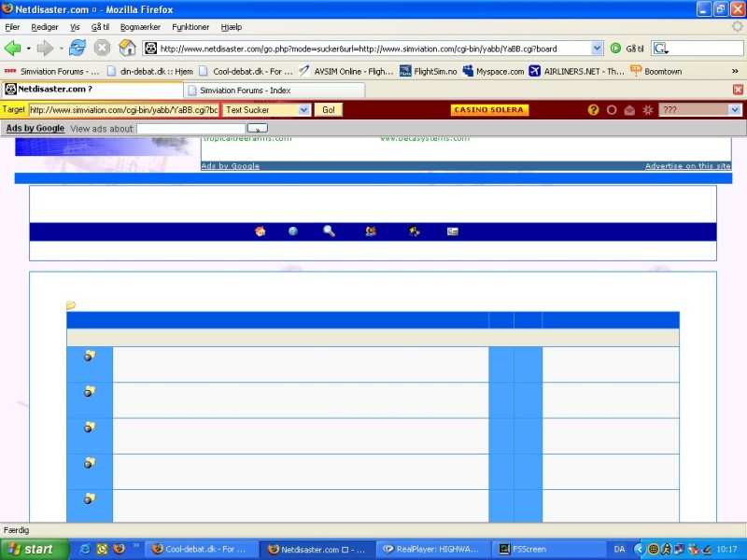Viewport: 747px width, 560px height.
Task: Open the address bar URL history dropdown
Action: 597,49
